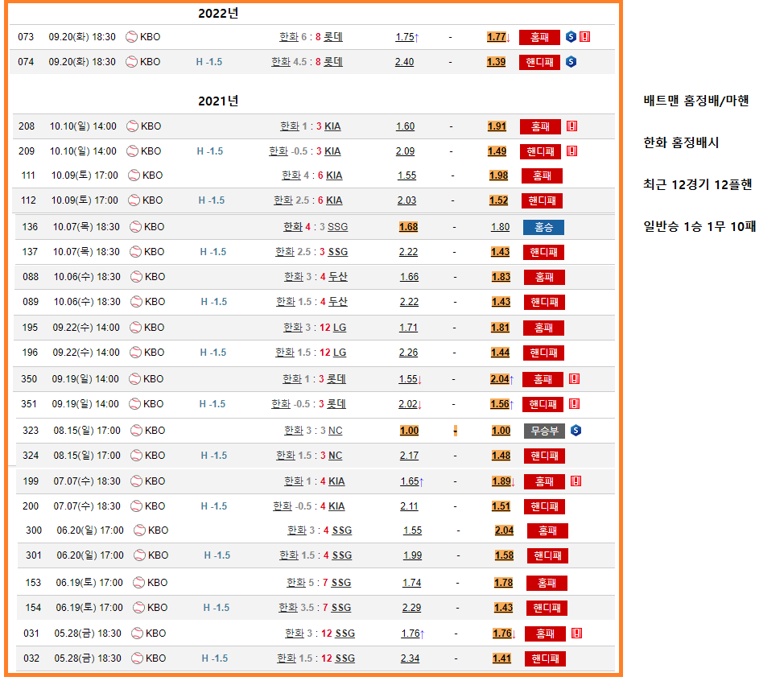Open the 두산 team link in row 088
This screenshot has height=681, width=784.
pyautogui.click(x=338, y=277)
